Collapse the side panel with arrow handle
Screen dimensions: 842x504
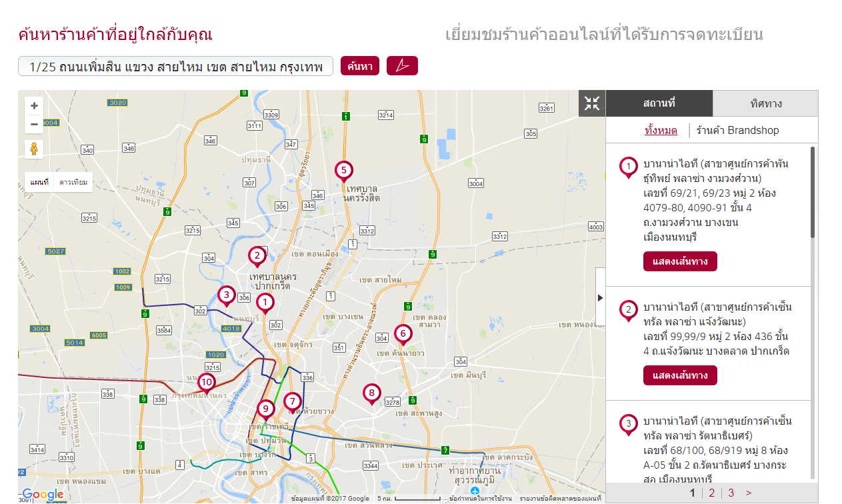(x=600, y=297)
